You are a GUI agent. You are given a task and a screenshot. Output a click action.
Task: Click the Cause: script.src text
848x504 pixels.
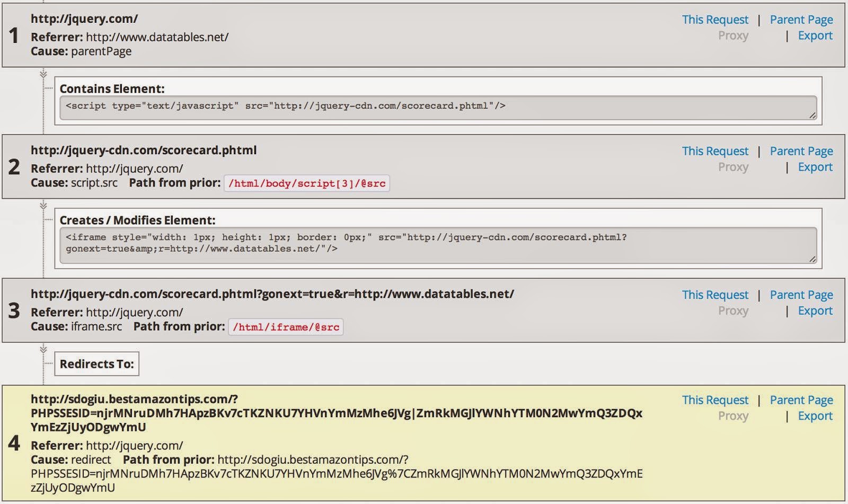pos(74,183)
